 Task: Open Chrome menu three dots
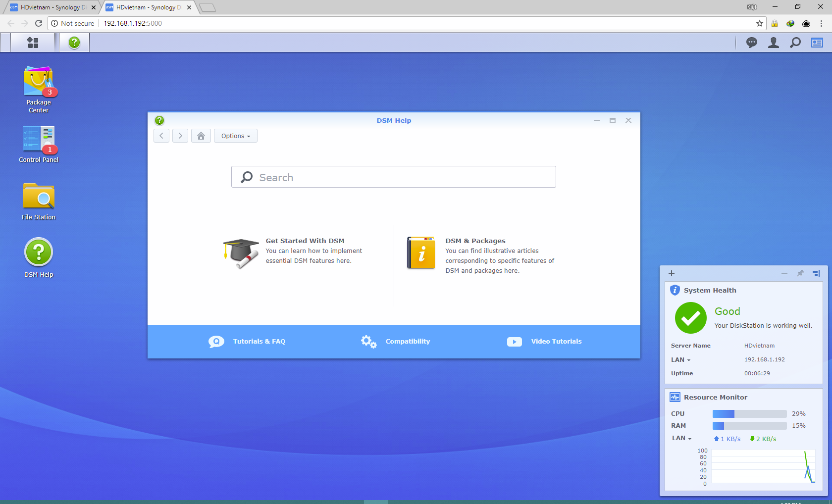821,23
